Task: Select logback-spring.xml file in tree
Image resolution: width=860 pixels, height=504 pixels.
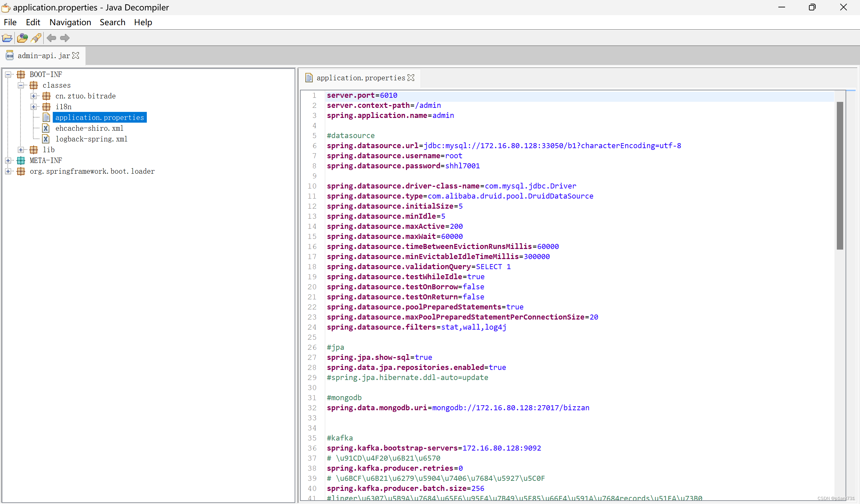Action: click(91, 139)
